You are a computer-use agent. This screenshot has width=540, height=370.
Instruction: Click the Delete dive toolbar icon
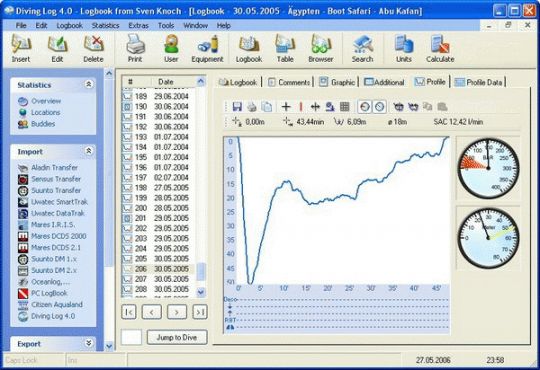(93, 49)
